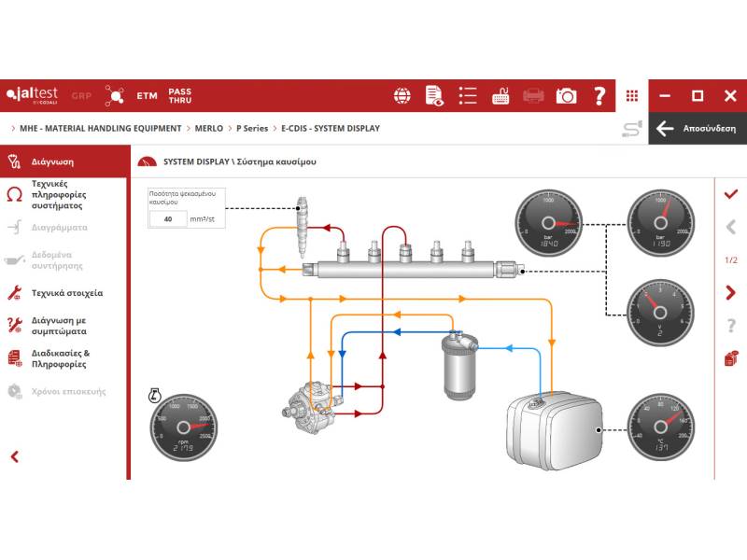This screenshot has width=747, height=560.
Task: Go to the next page with the red chevron
Action: coord(731,293)
